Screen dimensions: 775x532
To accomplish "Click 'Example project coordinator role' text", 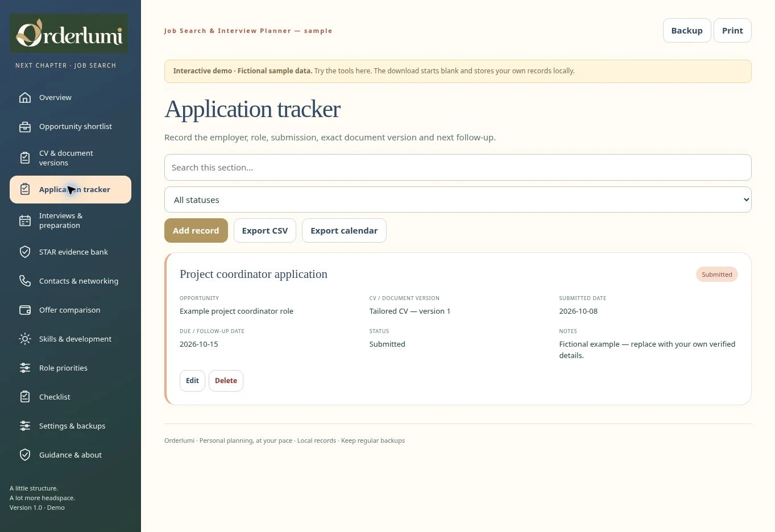I will [x=237, y=311].
